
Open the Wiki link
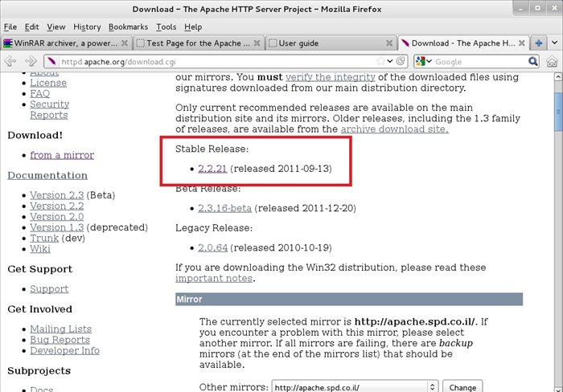(40, 249)
